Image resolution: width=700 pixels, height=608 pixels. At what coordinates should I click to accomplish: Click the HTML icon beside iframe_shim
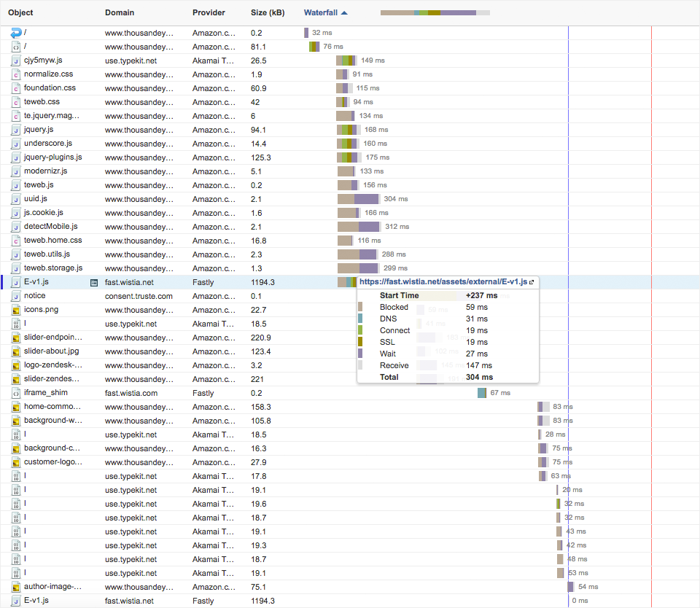pyautogui.click(x=16, y=393)
